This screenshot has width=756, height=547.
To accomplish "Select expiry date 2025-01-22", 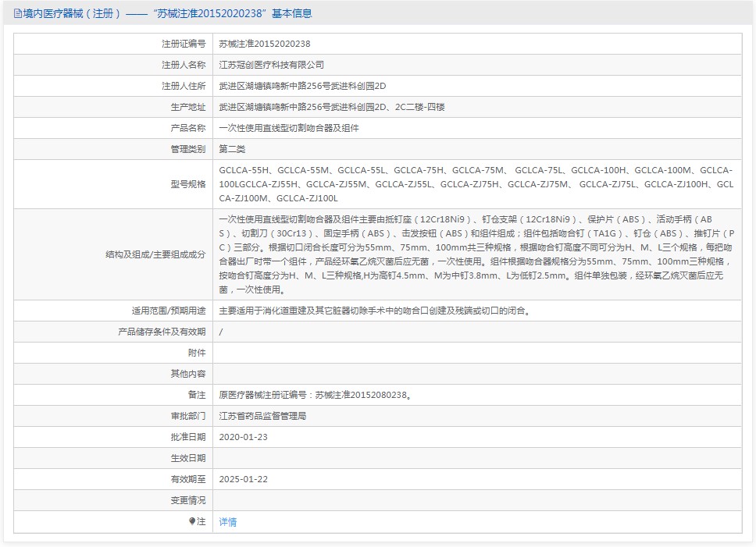I will (244, 479).
